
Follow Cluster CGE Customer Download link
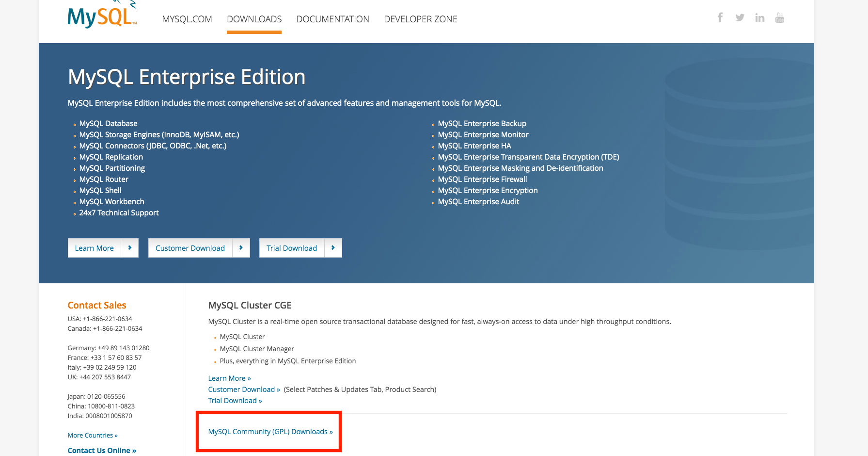pyautogui.click(x=244, y=390)
